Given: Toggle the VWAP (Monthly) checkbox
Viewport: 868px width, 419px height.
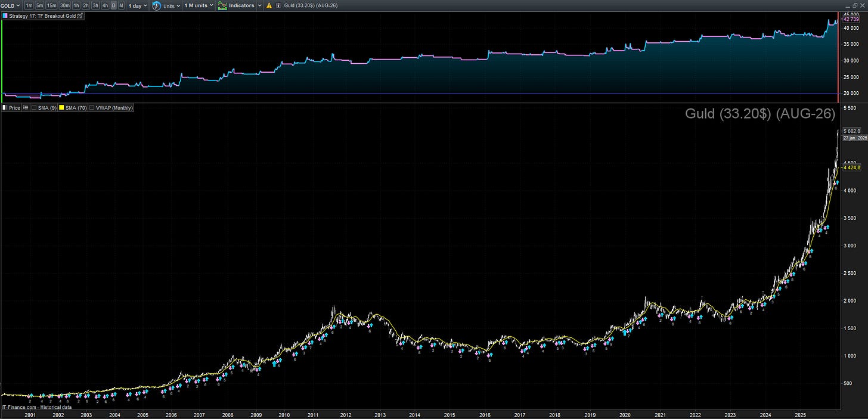Looking at the screenshot, I should point(92,108).
